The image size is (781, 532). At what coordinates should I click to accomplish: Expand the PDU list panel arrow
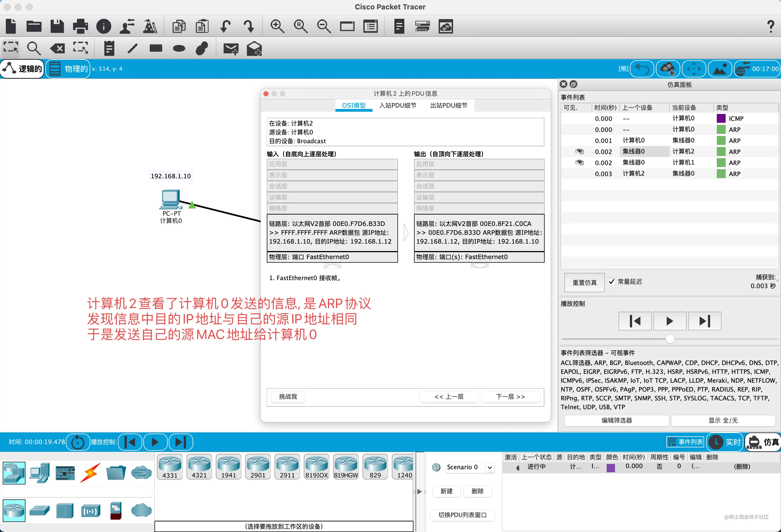tap(419, 492)
